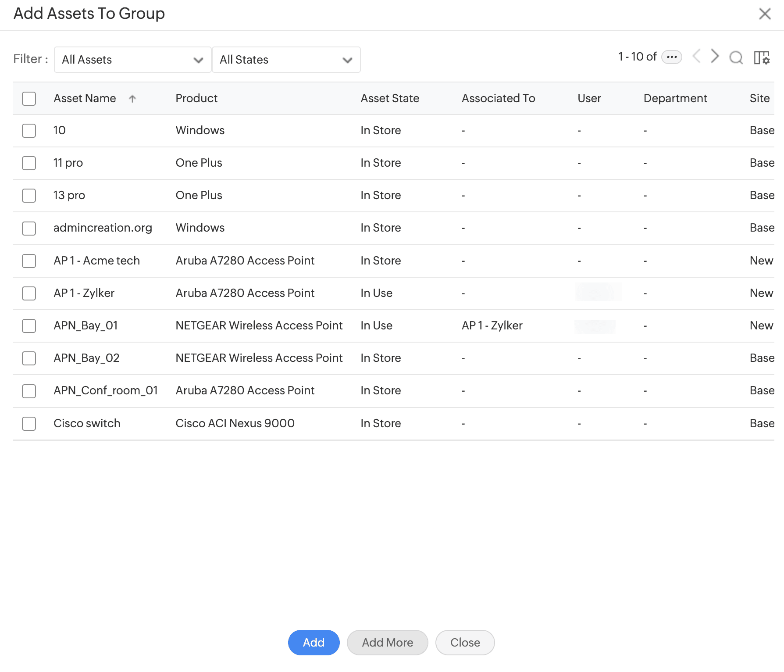Screen dimensions: 784x672
Task: Open the column chooser settings icon
Action: tap(762, 57)
